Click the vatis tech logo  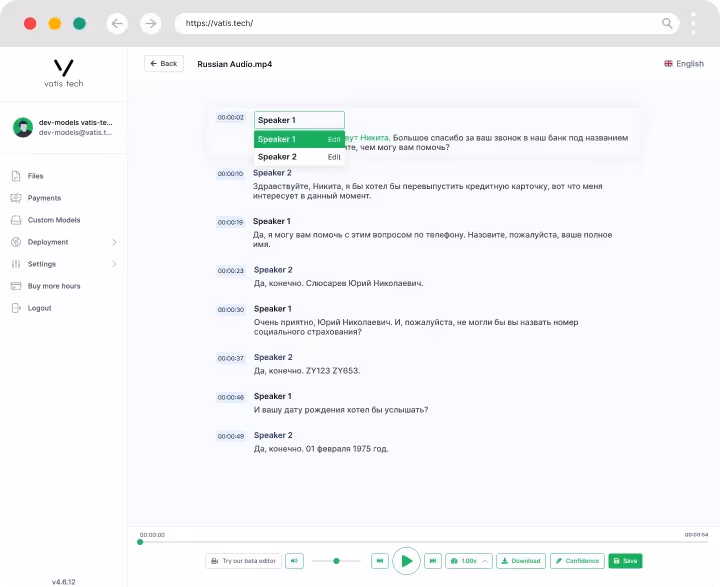[x=64, y=73]
